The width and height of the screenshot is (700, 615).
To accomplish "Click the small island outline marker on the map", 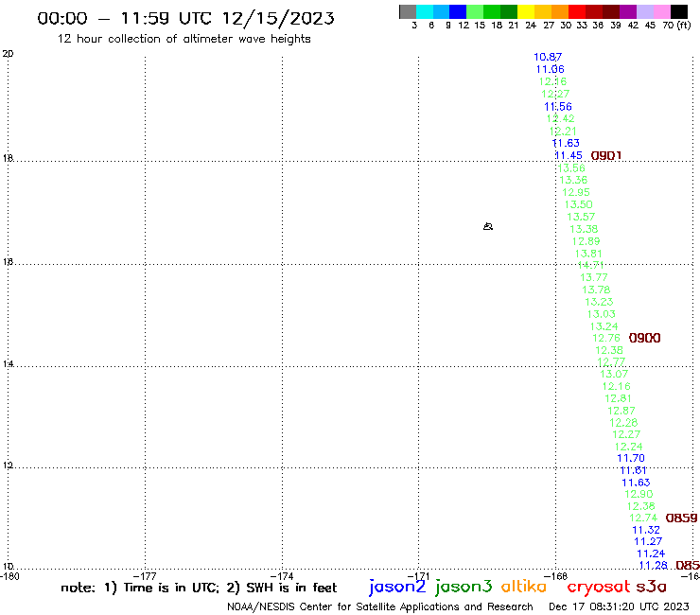I will [x=488, y=226].
